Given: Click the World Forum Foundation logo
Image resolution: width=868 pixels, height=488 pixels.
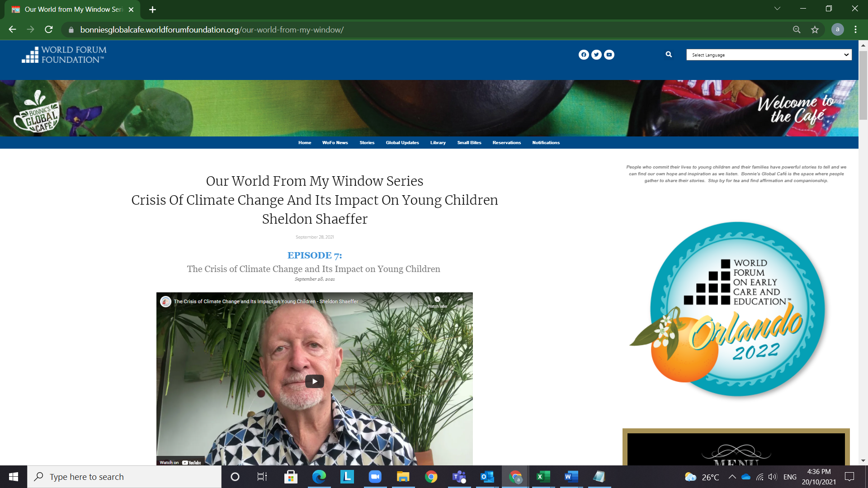Looking at the screenshot, I should coord(64,55).
